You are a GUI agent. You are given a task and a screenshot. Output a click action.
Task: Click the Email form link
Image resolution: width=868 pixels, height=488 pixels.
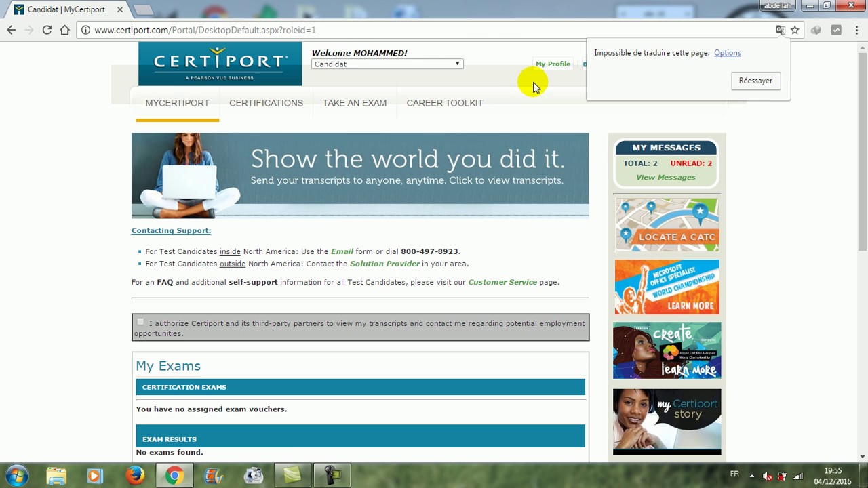342,251
